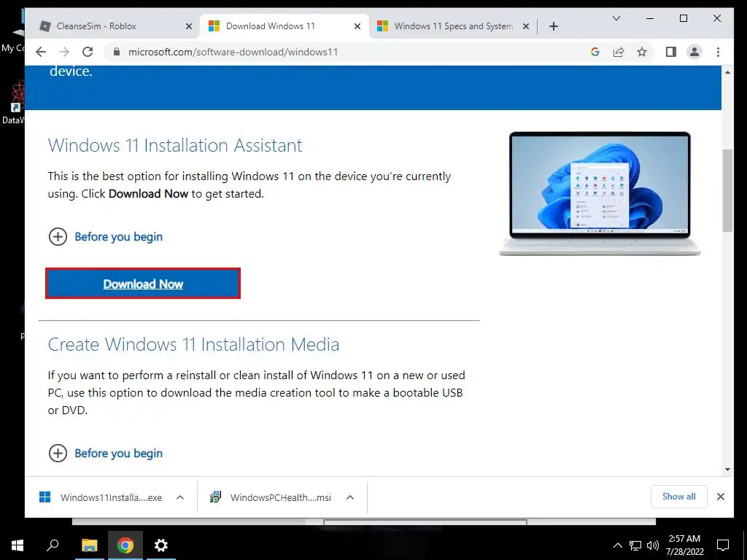Open a new browser tab
The width and height of the screenshot is (747, 560).
tap(553, 26)
